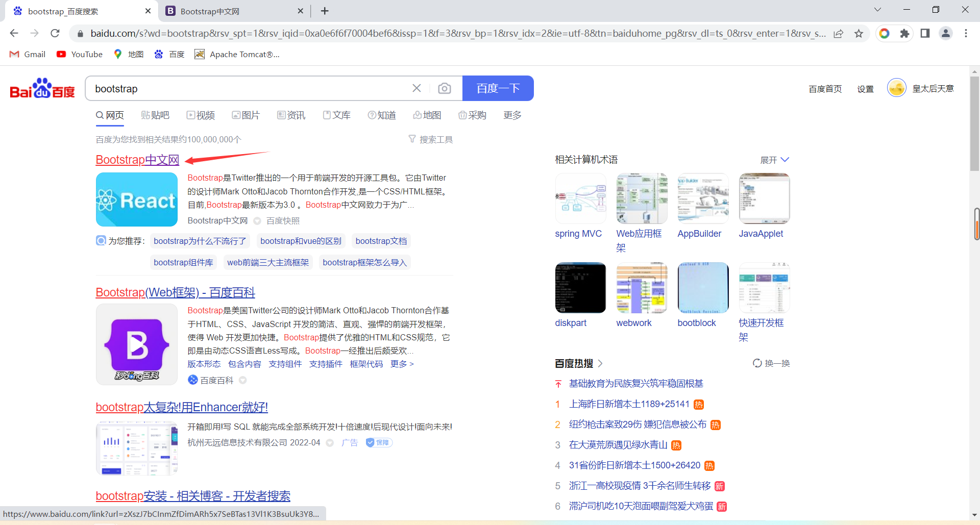The width and height of the screenshot is (980, 525).
Task: Click the user avatar next to 皇太后天意
Action: (896, 88)
